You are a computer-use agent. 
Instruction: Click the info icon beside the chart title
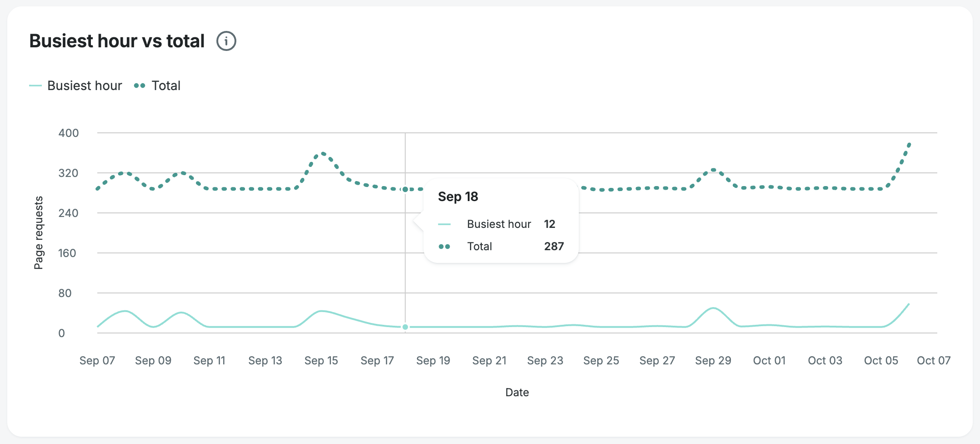226,41
